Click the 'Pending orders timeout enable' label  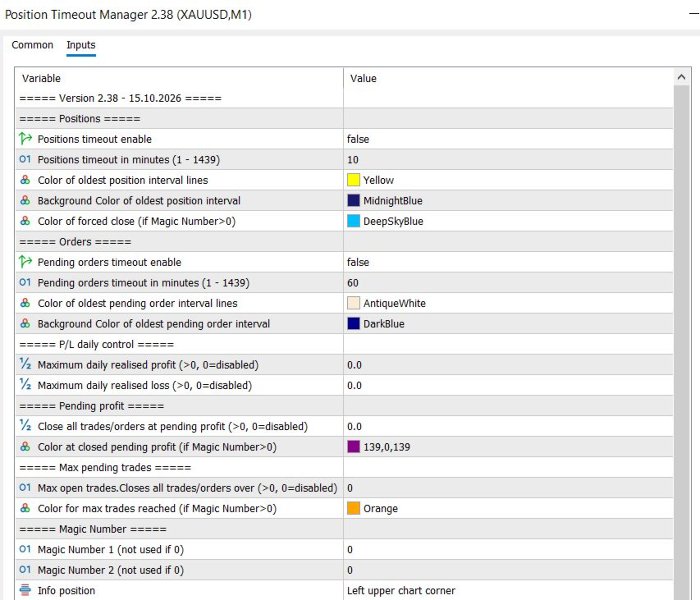pyautogui.click(x=109, y=262)
